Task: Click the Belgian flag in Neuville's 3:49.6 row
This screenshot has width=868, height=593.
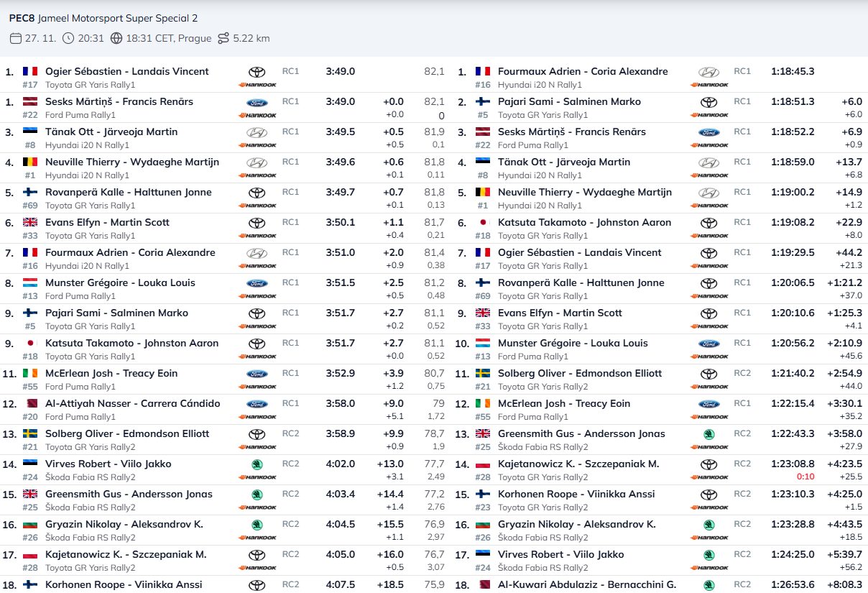Action: coord(30,162)
